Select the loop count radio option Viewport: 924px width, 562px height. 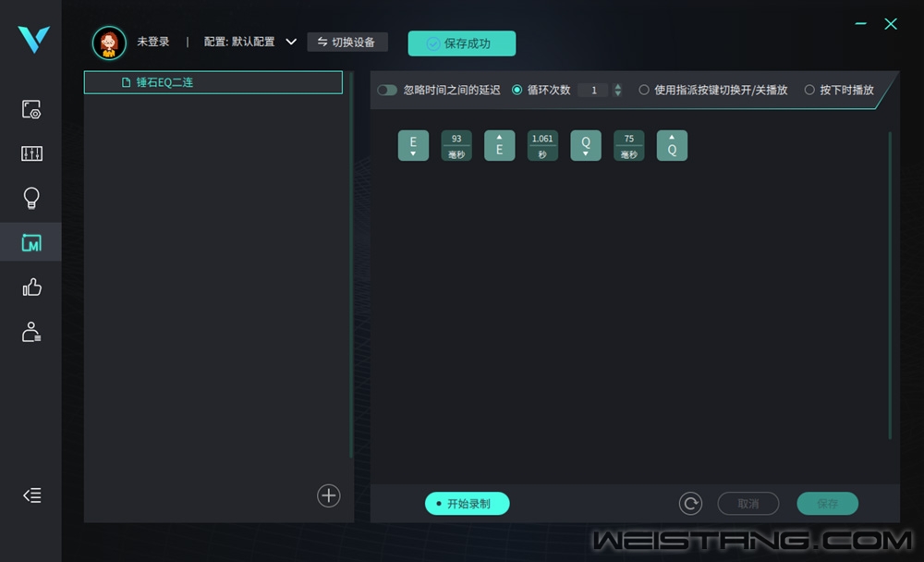coord(517,91)
